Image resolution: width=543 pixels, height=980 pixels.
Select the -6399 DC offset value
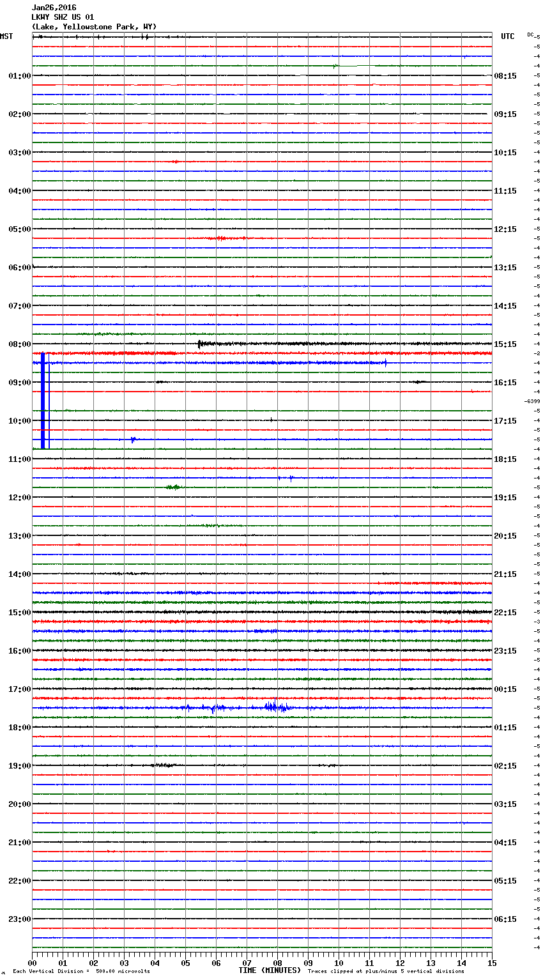click(x=532, y=401)
